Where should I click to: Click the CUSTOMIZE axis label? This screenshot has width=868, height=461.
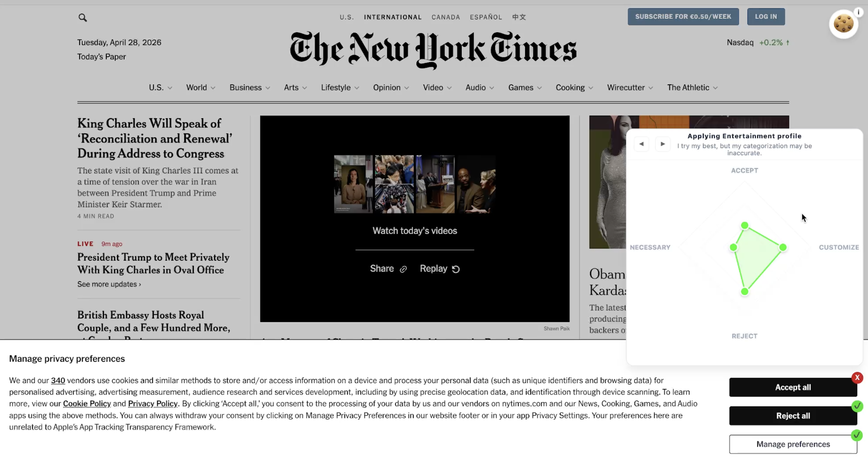(839, 248)
